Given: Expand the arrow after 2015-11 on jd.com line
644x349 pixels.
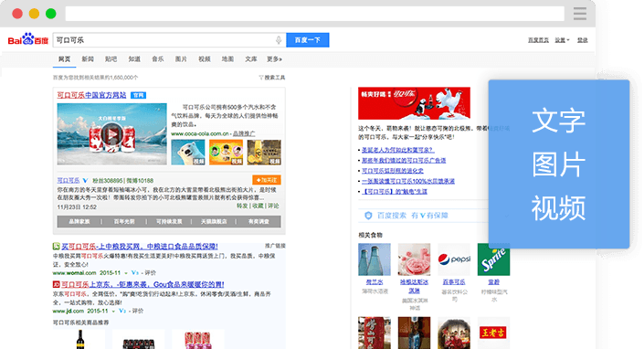Looking at the screenshot, I should 113,312.
